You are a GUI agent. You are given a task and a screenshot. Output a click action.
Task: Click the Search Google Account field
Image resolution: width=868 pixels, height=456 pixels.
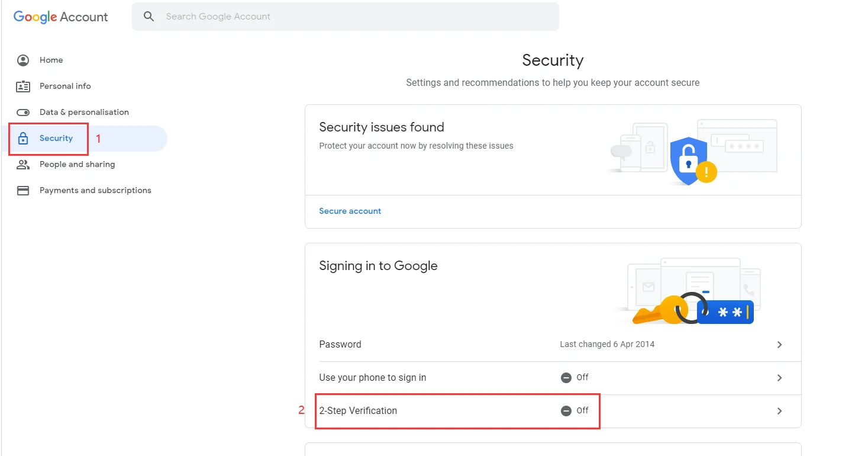[x=355, y=17]
